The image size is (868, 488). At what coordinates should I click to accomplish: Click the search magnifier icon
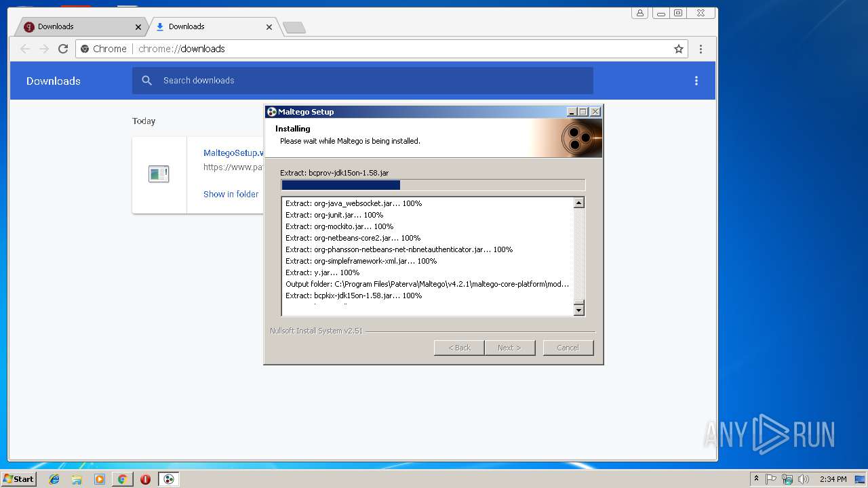pyautogui.click(x=147, y=81)
